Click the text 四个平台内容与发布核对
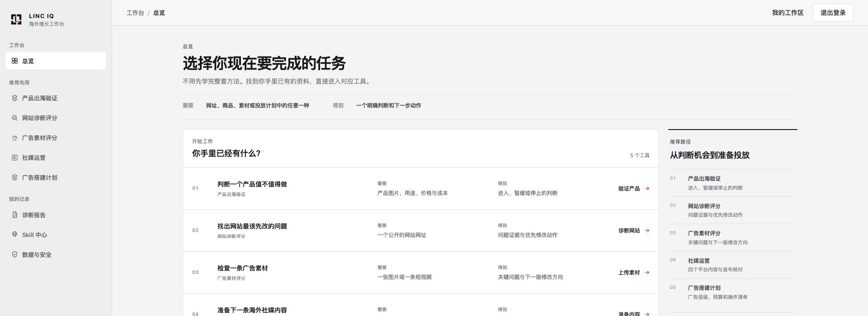The height and width of the screenshot is (316, 868). click(715, 270)
